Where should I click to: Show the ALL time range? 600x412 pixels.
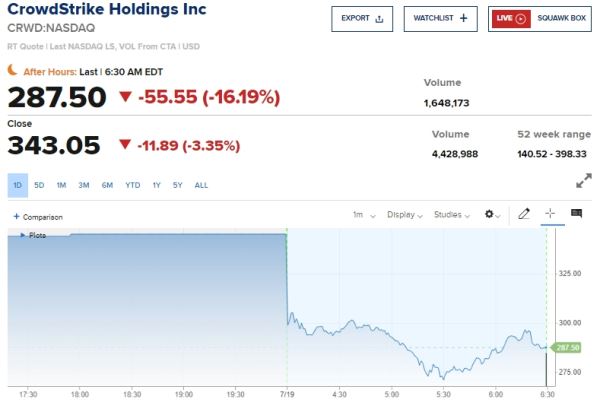[x=201, y=185]
